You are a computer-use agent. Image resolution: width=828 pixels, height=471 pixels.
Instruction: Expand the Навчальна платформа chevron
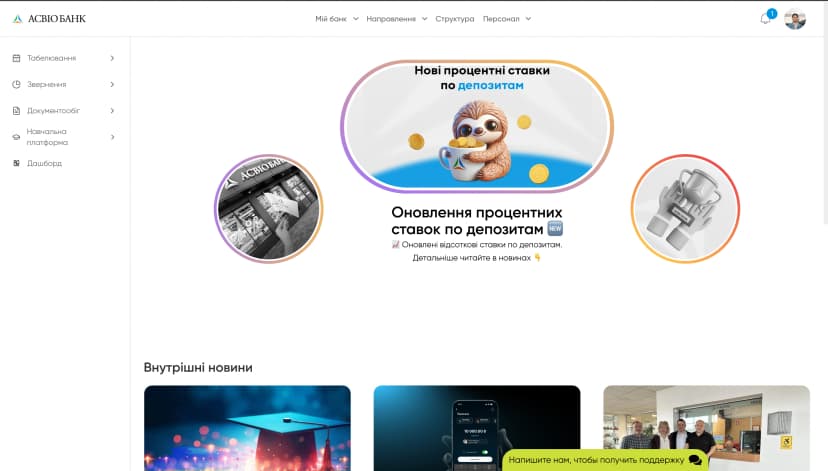112,137
